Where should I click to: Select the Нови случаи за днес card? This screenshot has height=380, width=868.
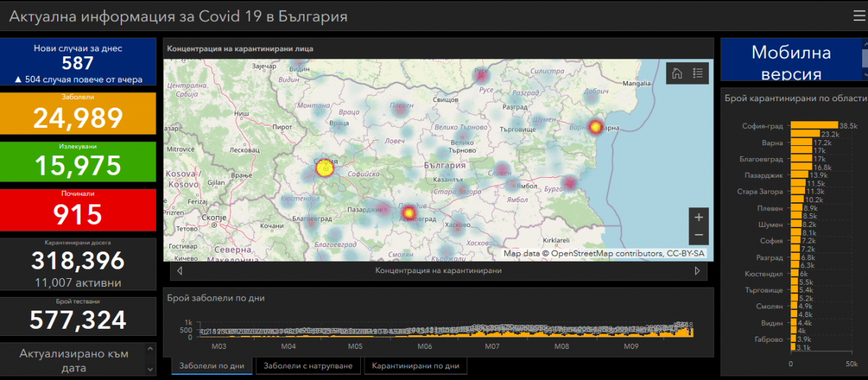(78, 63)
